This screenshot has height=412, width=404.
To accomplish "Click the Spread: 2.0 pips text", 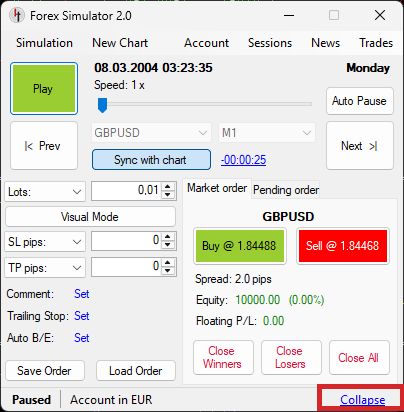I will click(x=233, y=279).
